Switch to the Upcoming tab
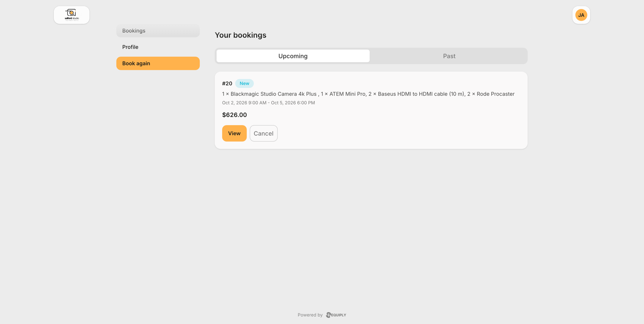The image size is (644, 324). 293,56
